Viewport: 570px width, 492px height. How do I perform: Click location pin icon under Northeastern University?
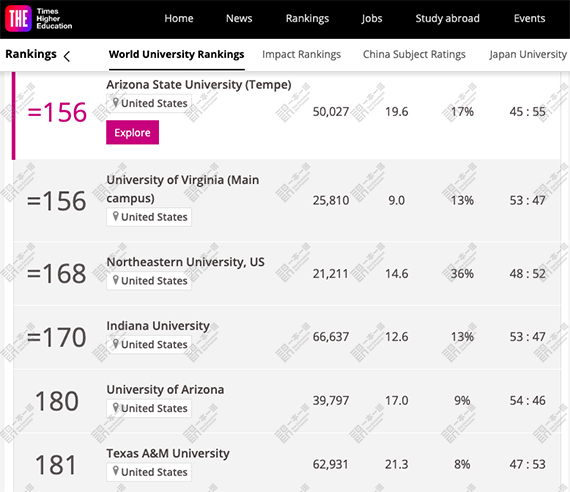pyautogui.click(x=116, y=280)
